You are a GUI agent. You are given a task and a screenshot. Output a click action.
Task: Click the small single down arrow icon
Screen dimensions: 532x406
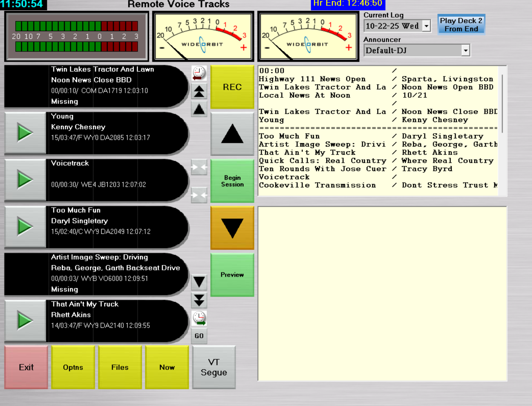pyautogui.click(x=199, y=282)
